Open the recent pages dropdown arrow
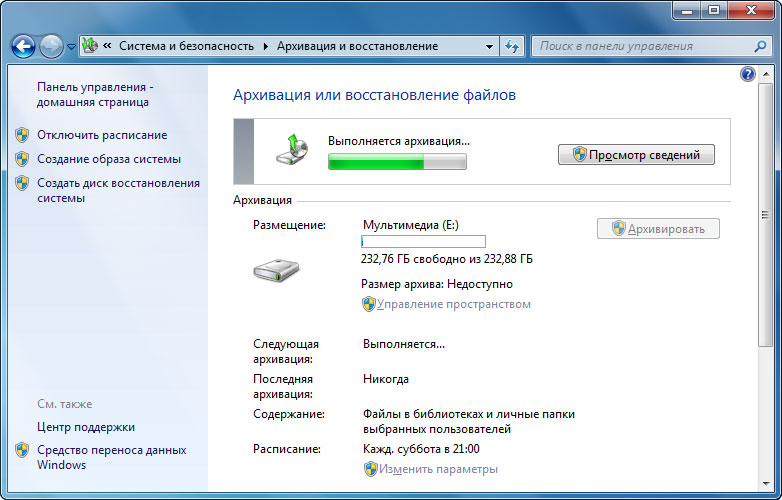This screenshot has width=782, height=500. [x=71, y=47]
